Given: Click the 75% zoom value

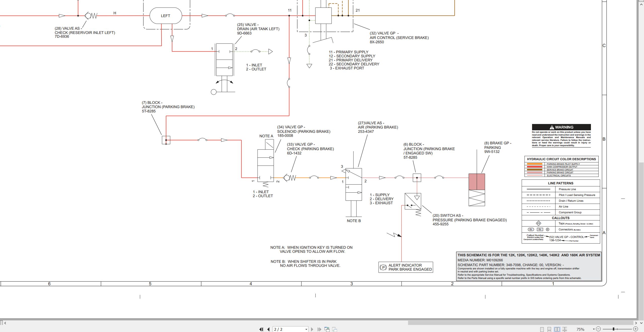Looking at the screenshot, I should pyautogui.click(x=580, y=329).
